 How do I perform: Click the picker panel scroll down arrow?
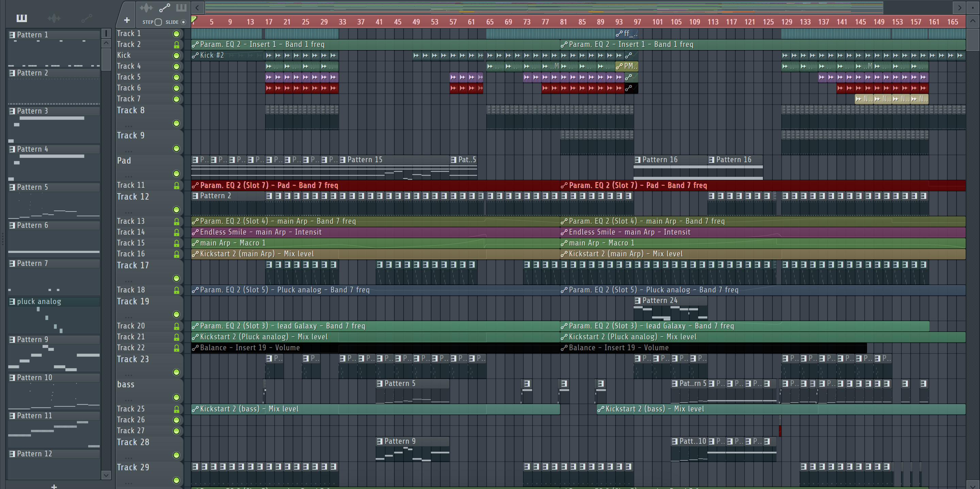[x=106, y=475]
